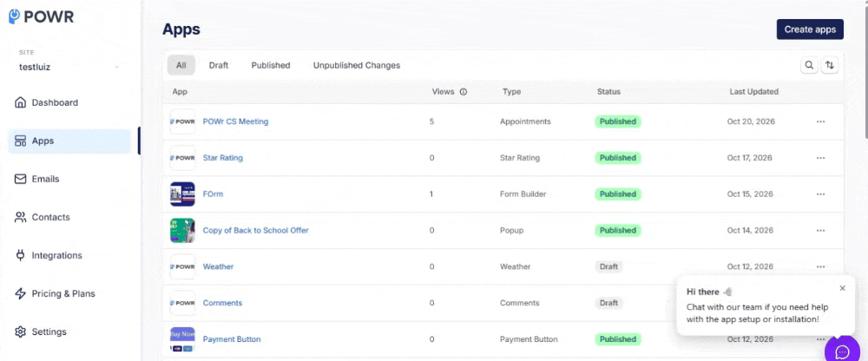
Task: Open Copy of Back to School Offer link
Action: [x=256, y=230]
